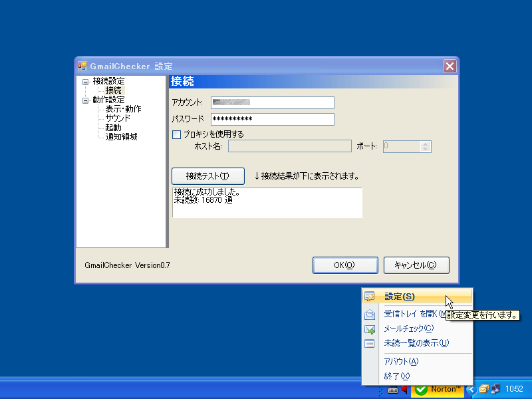Viewport: 532px width, 399px height.
Task: Choose 未読一覧の表示(U) from context menu
Action: tap(418, 343)
